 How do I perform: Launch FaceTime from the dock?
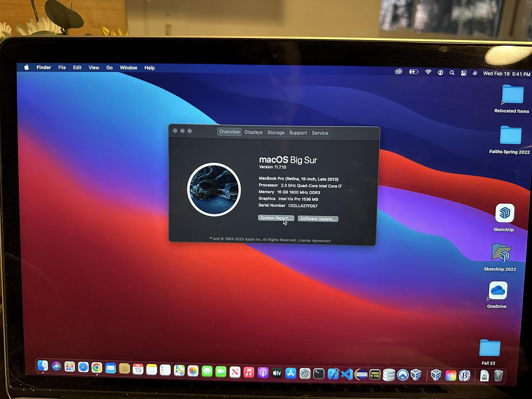[x=221, y=371]
